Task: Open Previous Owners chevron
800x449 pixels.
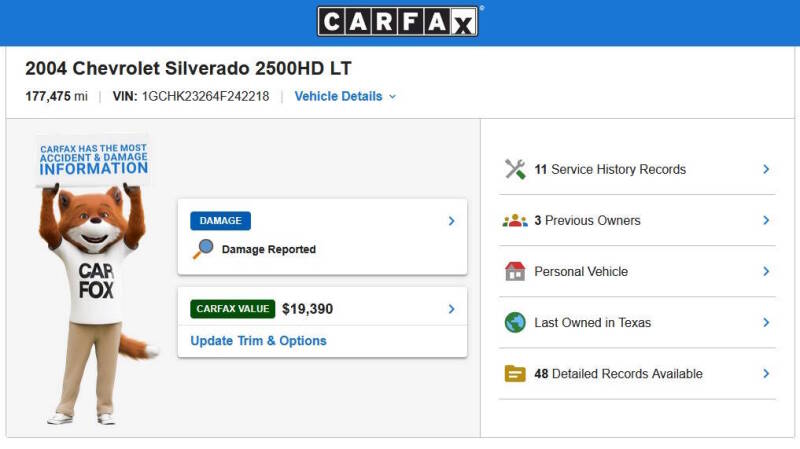Action: pyautogui.click(x=766, y=220)
